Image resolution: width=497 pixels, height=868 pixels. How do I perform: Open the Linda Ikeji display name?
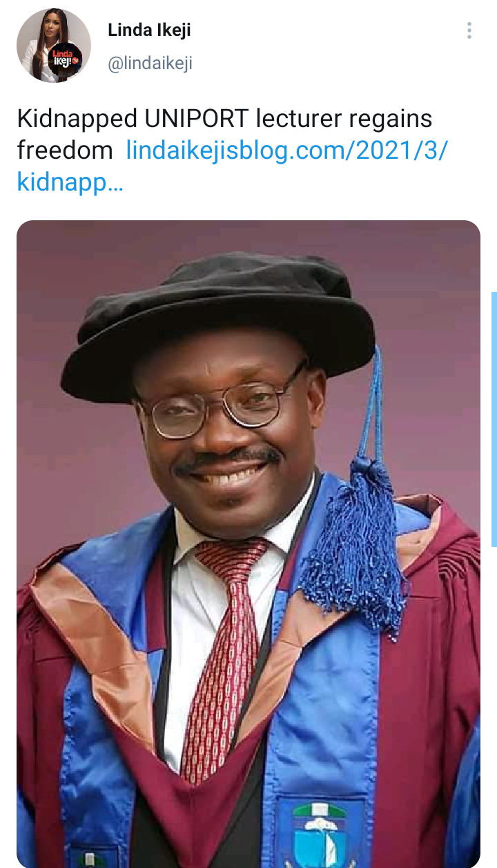point(149,30)
